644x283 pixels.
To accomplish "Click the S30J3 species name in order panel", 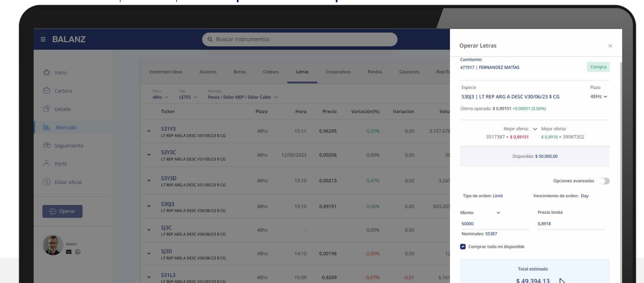I will [x=510, y=97].
